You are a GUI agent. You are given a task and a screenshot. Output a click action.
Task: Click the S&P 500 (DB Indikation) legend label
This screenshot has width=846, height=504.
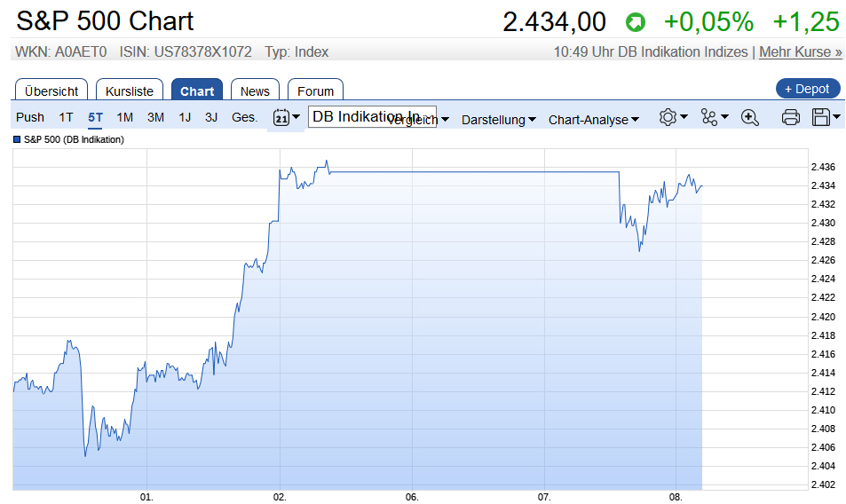click(74, 139)
